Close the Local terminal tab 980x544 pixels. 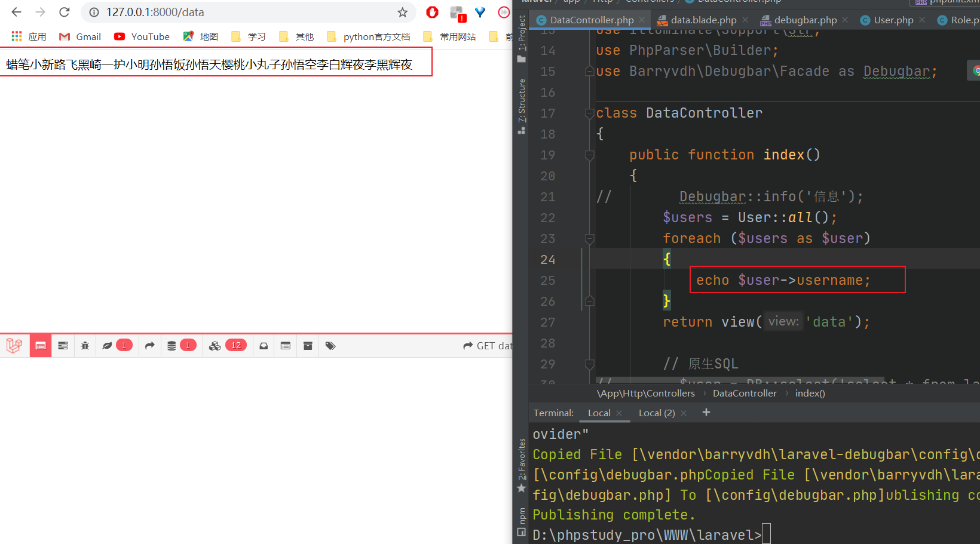pos(619,413)
